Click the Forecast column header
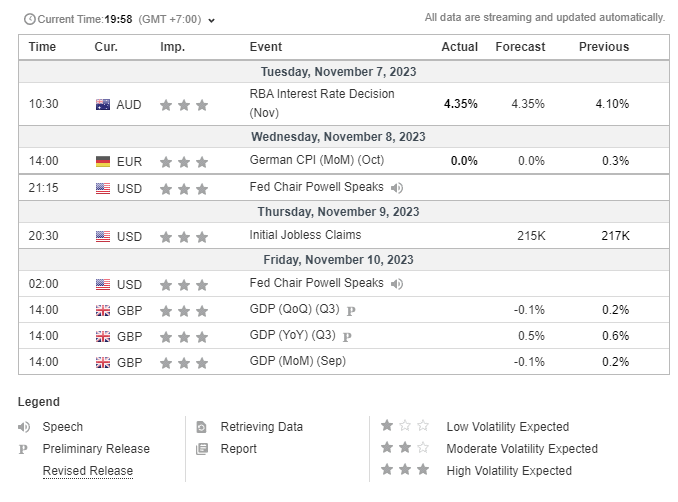Screen dimensions: 678x502 click(x=520, y=47)
